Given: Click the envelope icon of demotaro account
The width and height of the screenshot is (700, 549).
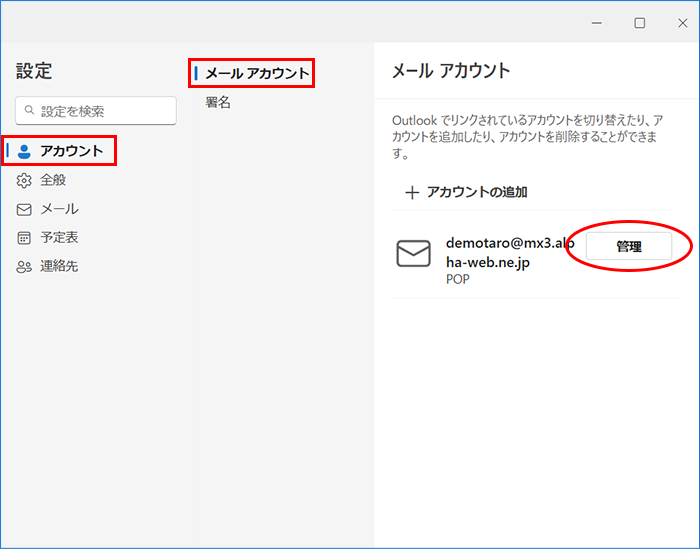Looking at the screenshot, I should coord(413,253).
